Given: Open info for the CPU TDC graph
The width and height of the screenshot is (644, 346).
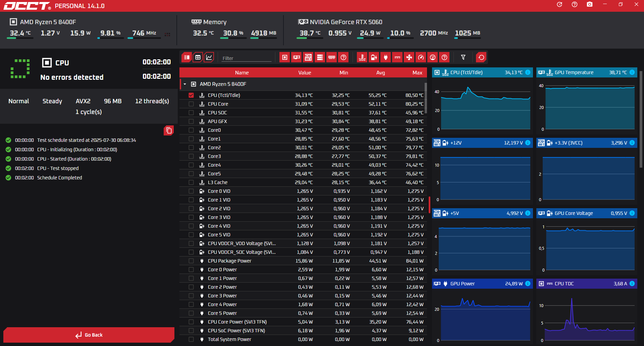Looking at the screenshot, I should [632, 284].
